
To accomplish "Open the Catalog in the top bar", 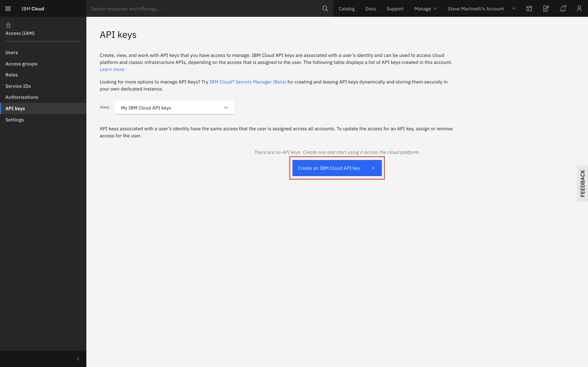I will [x=347, y=9].
